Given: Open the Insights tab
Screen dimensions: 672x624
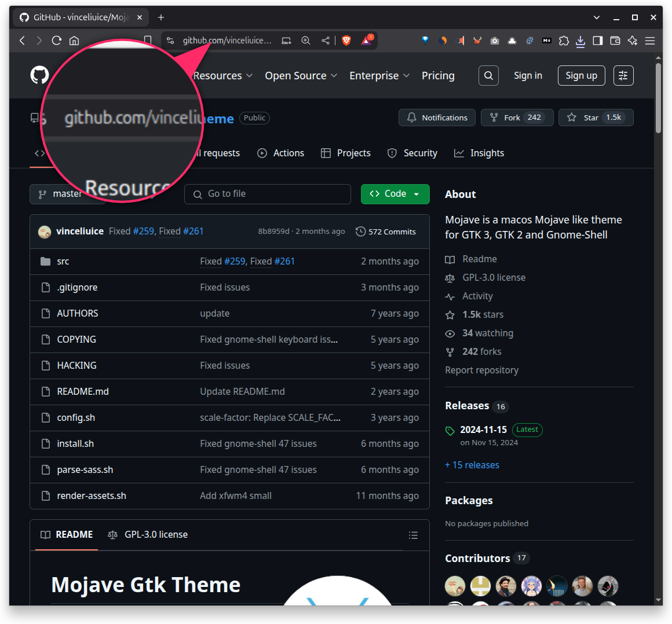Looking at the screenshot, I should pyautogui.click(x=479, y=153).
